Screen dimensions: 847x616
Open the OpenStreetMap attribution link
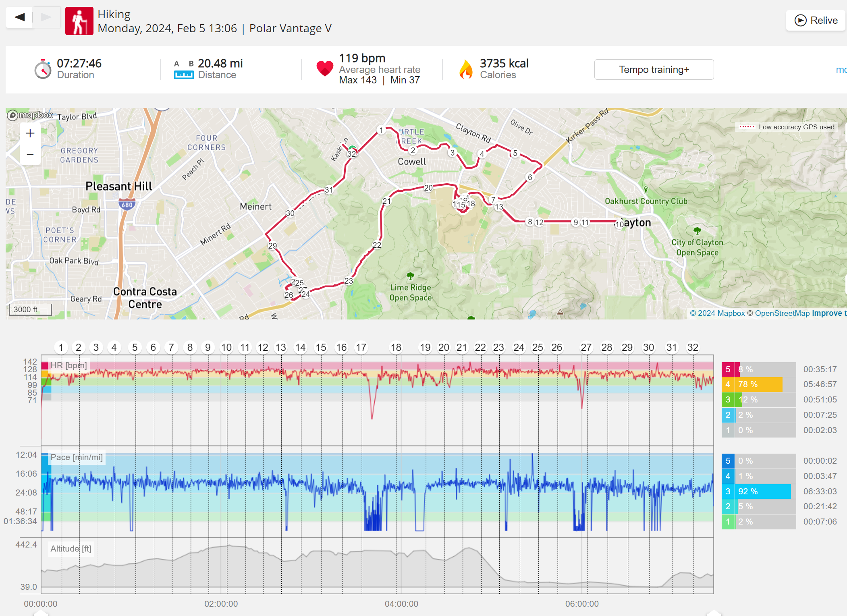tap(782, 313)
